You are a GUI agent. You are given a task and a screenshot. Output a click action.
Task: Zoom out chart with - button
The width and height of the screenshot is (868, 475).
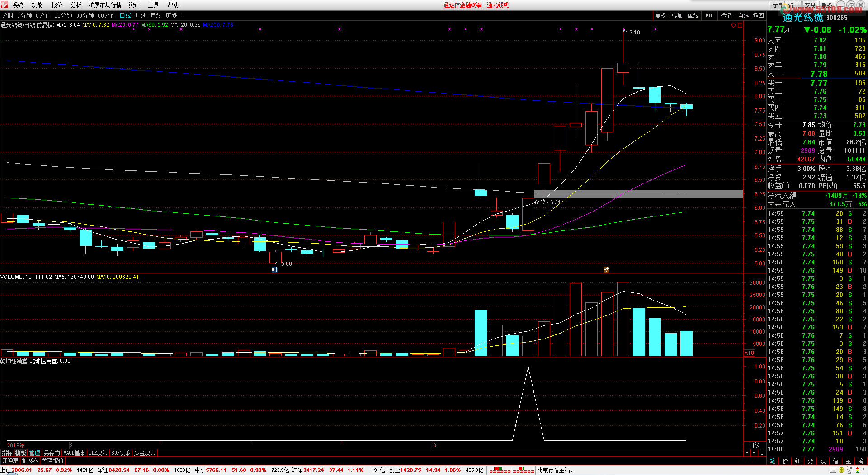coord(754,453)
